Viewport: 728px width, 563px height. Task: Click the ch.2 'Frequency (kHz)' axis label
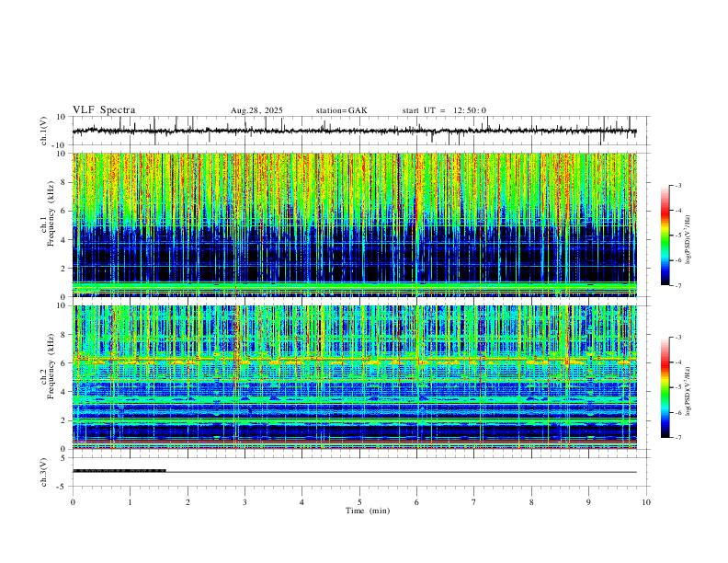point(51,366)
